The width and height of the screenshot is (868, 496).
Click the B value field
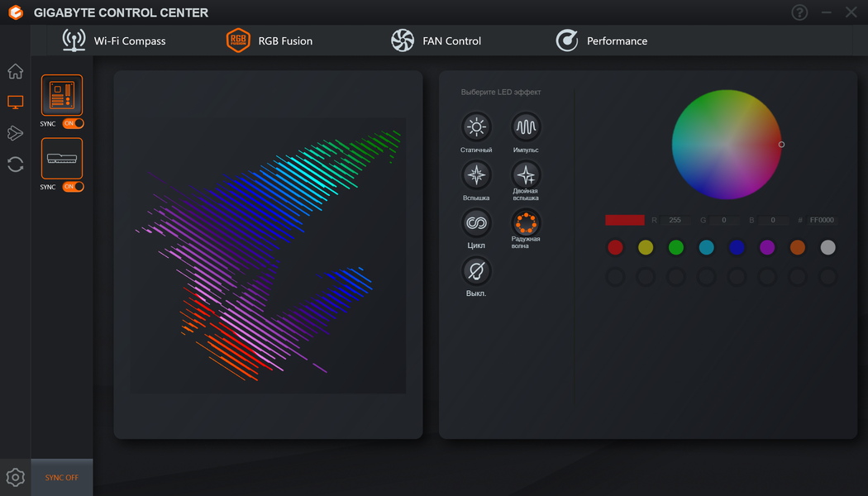[773, 221]
